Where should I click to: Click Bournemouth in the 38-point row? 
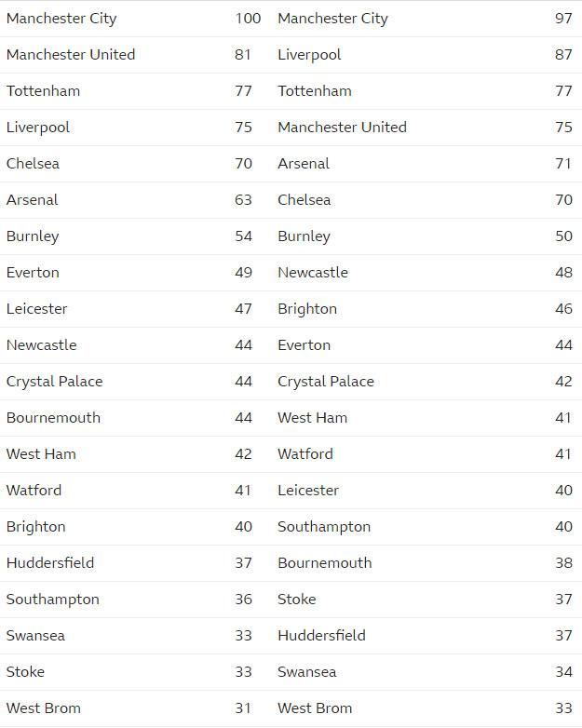[x=325, y=563]
